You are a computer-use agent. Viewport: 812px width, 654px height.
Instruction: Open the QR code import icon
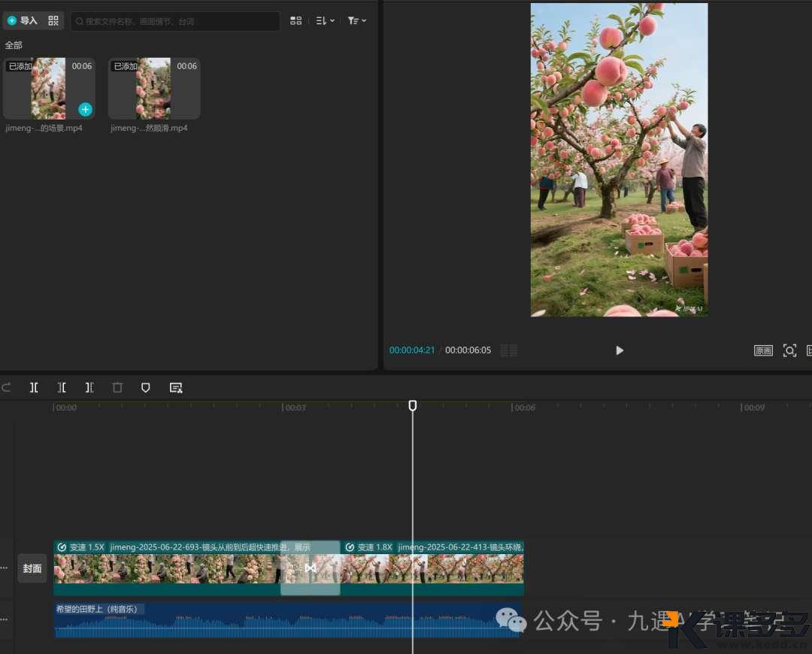point(53,21)
